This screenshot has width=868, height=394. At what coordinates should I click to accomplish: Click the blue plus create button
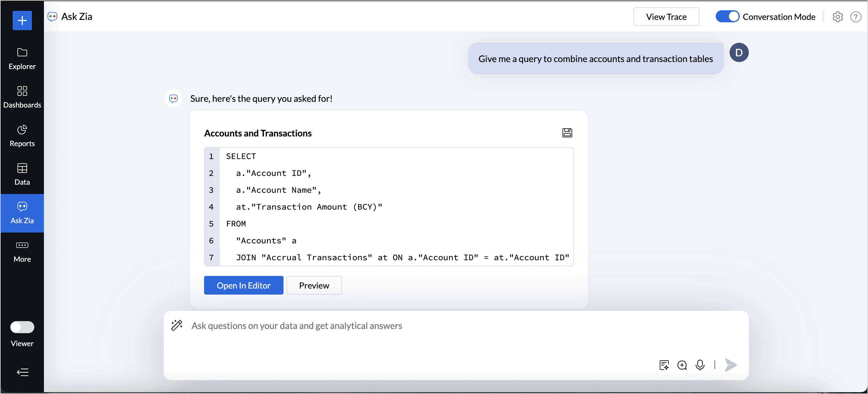22,20
